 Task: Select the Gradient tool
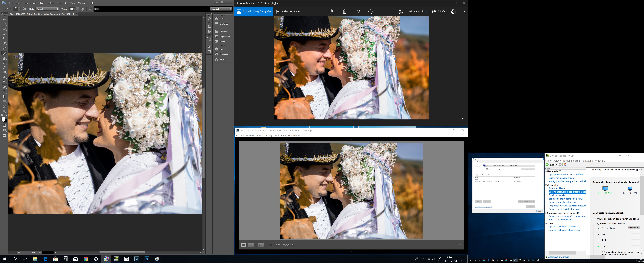click(4, 72)
